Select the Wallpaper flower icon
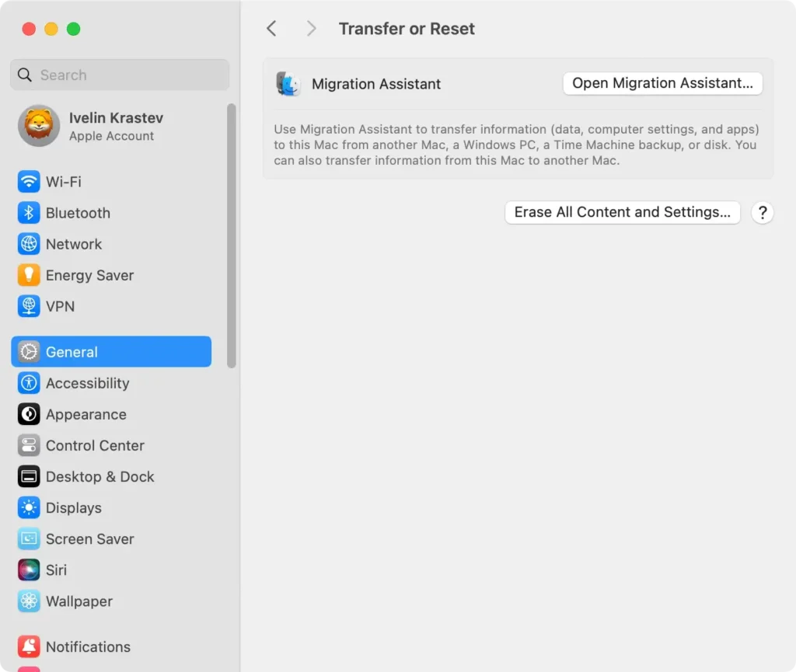 (x=29, y=601)
